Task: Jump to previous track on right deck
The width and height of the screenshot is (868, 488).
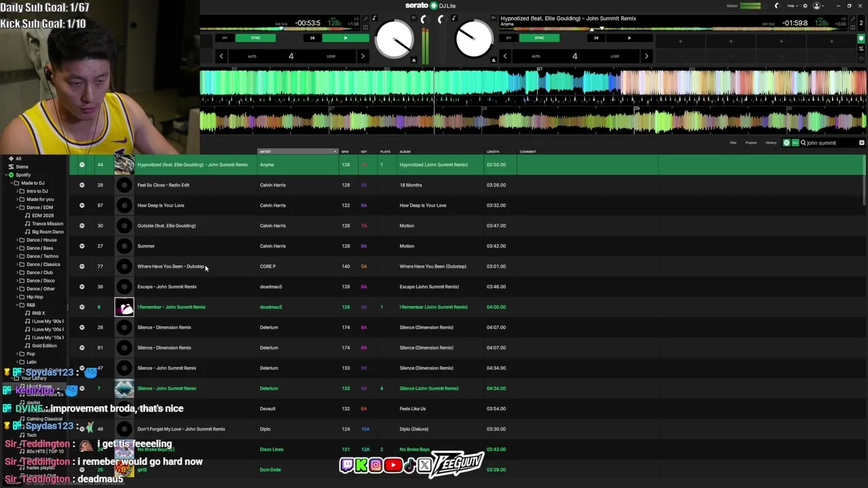Action: (595, 38)
